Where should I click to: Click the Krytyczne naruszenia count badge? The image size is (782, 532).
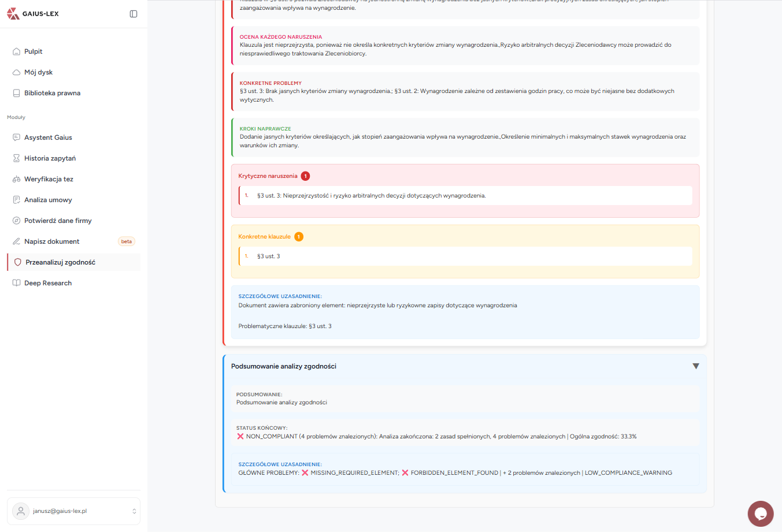(305, 176)
